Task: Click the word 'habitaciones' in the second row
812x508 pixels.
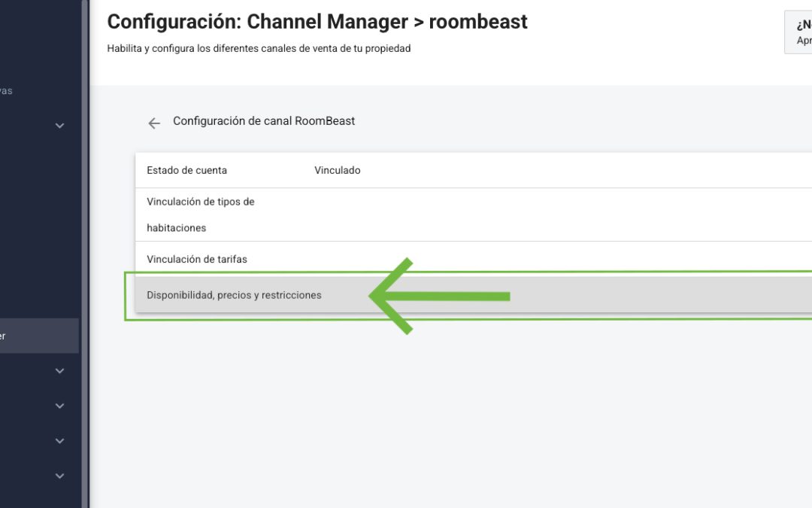Action: pyautogui.click(x=176, y=228)
